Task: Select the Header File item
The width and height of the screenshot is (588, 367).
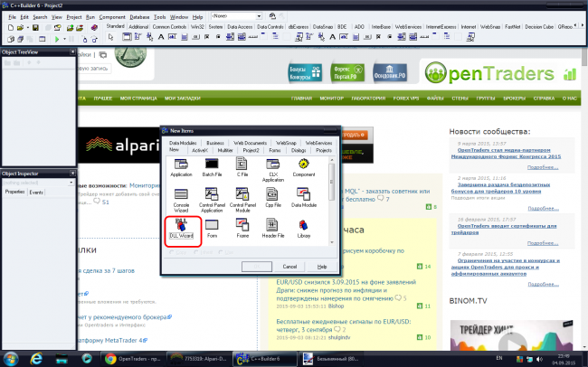Action: coord(274,226)
